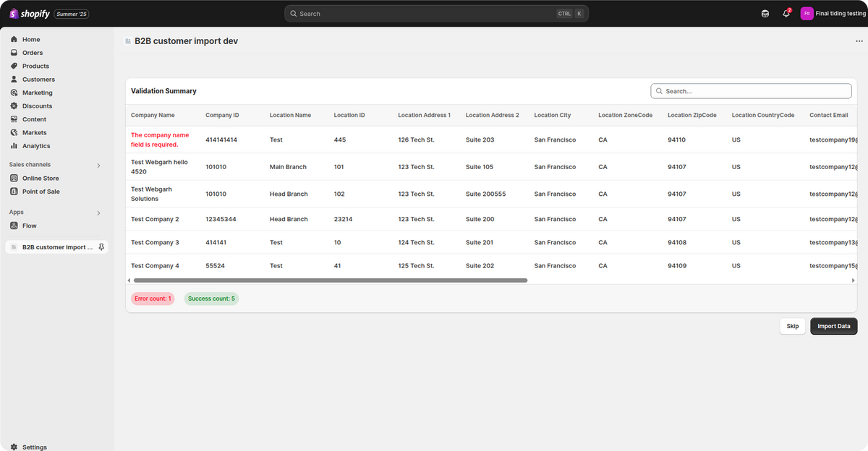Click the scroll right arrow of table
This screenshot has width=868, height=451.
click(x=853, y=280)
